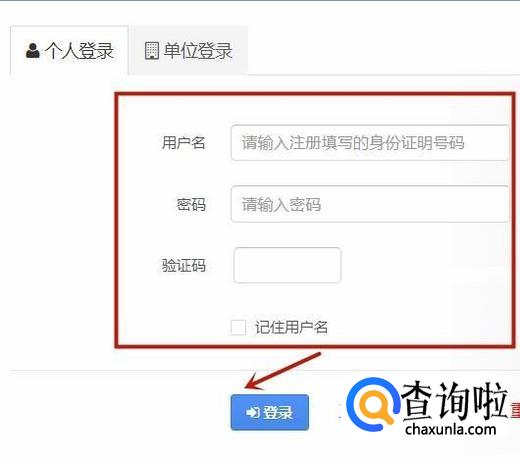The height and width of the screenshot is (460, 520).
Task: Click the building icon on 单位登录 tab
Action: pyautogui.click(x=152, y=50)
